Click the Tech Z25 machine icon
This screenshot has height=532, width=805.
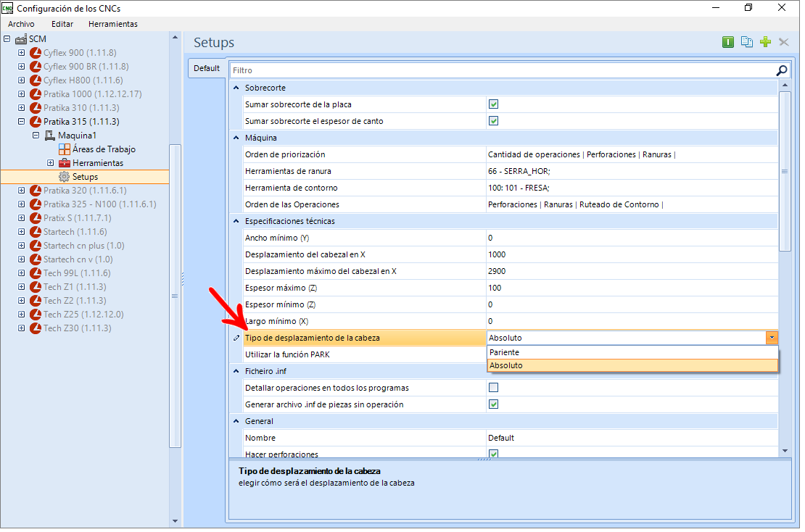coord(36,315)
